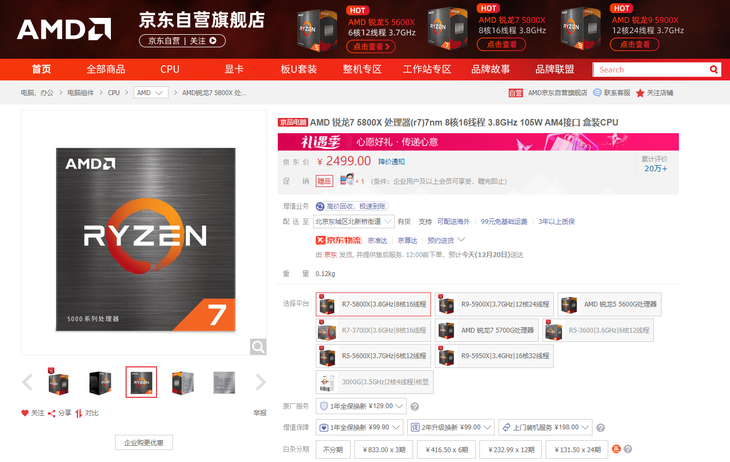The width and height of the screenshot is (730, 462).
Task: Click the 礼遇季 promotional banner
Action: pos(478,142)
